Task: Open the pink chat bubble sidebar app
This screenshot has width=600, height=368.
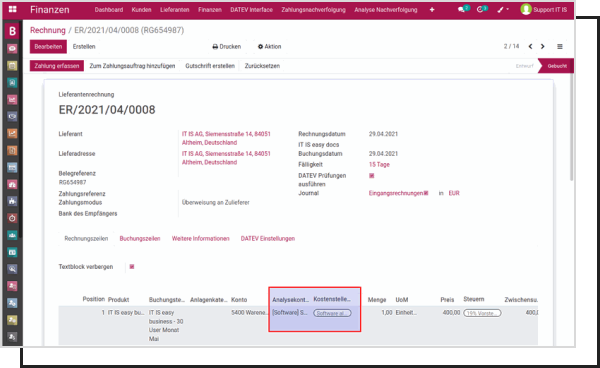Action: click(x=12, y=49)
